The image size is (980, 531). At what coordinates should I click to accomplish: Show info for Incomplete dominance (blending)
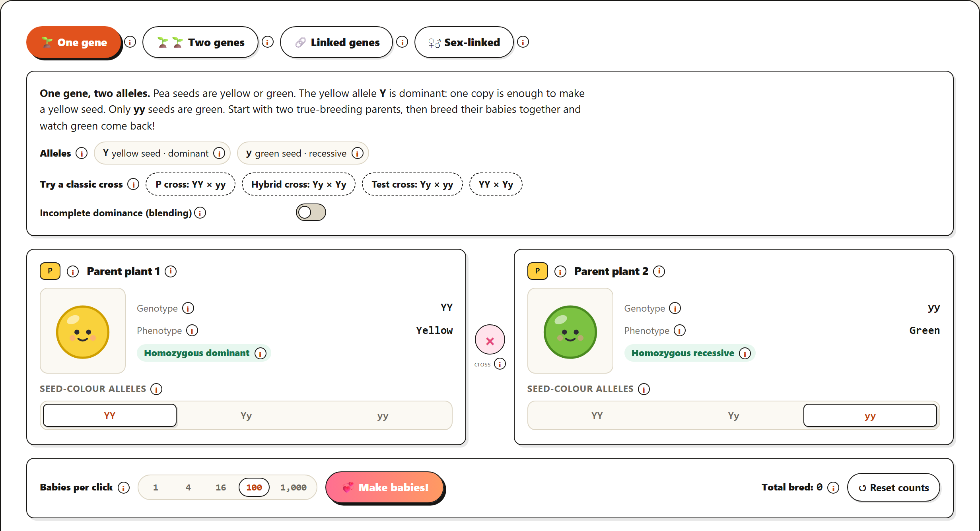coord(200,213)
